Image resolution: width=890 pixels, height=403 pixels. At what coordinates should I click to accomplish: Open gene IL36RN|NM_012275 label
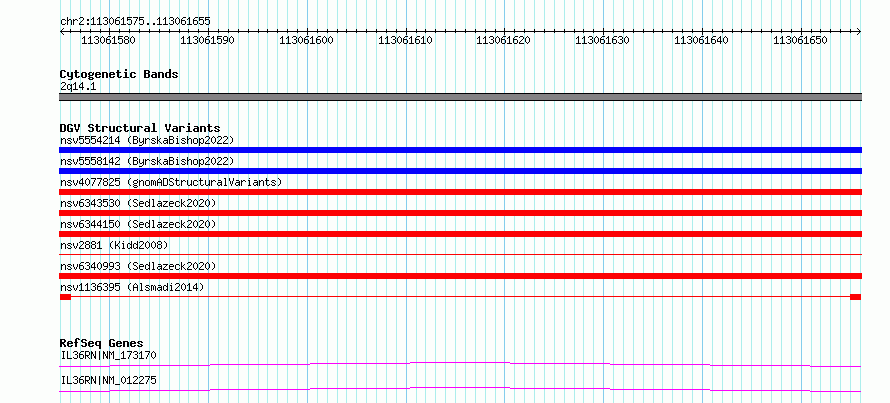[108, 380]
